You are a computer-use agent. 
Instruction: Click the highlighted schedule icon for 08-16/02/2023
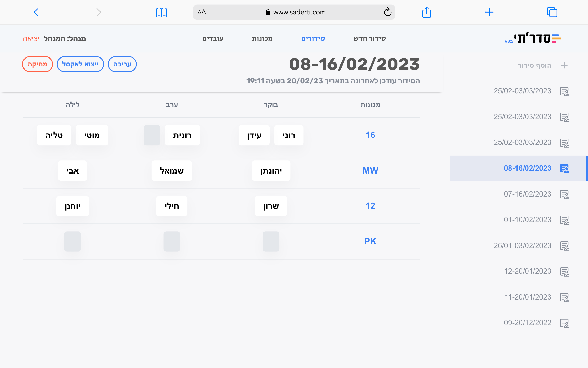[565, 168]
